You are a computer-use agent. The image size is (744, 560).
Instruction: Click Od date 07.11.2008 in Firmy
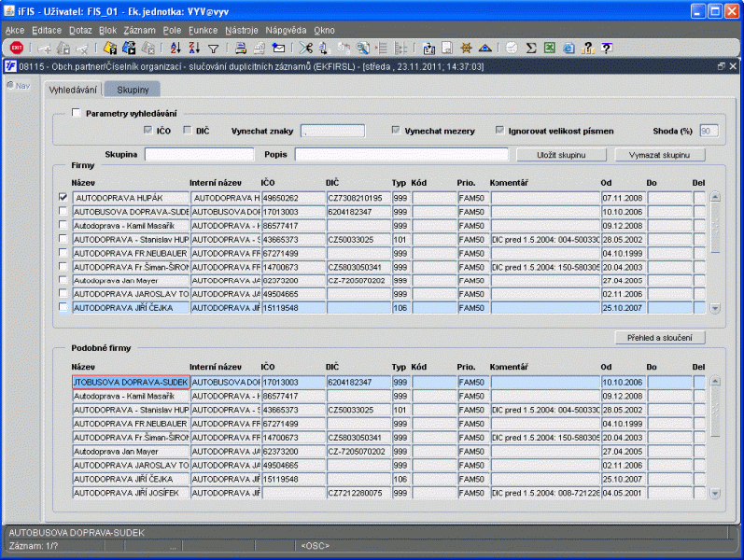tap(624, 198)
